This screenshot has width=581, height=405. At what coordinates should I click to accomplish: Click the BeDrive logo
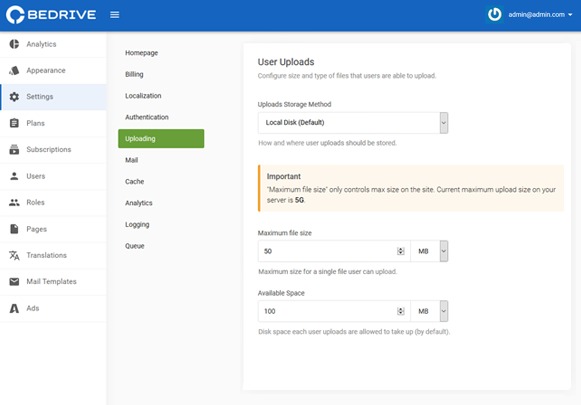pyautogui.click(x=51, y=15)
